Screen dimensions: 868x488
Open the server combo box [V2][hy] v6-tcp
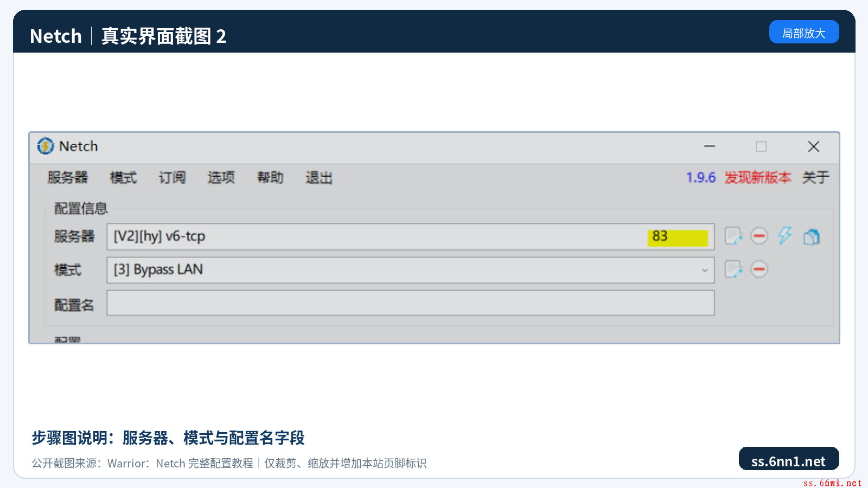[x=411, y=236]
